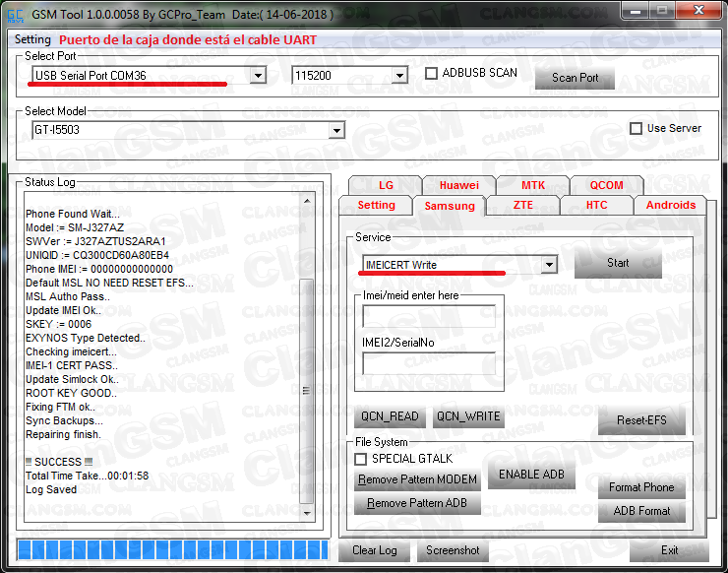Open the 115200 baud rate dropdown
This screenshot has width=728, height=573.
click(x=399, y=75)
